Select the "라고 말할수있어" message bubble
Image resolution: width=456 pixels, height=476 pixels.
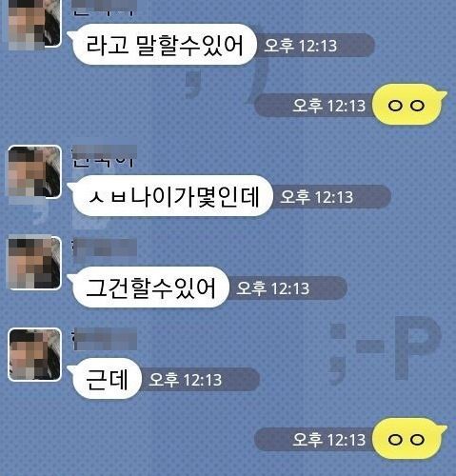click(164, 45)
